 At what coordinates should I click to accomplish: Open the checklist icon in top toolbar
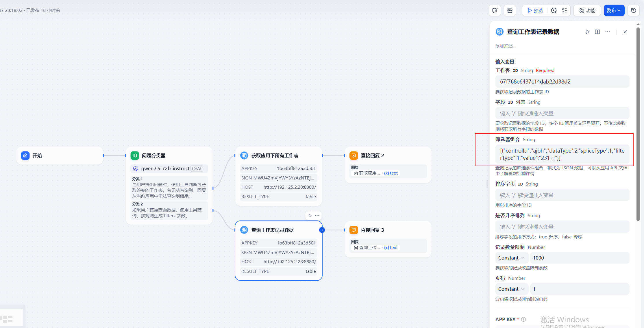click(565, 10)
